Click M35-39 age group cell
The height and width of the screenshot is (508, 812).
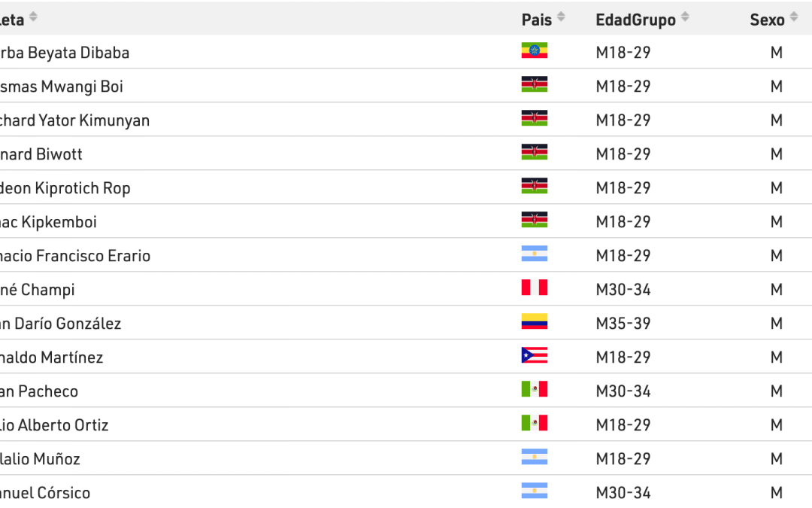pyautogui.click(x=623, y=324)
